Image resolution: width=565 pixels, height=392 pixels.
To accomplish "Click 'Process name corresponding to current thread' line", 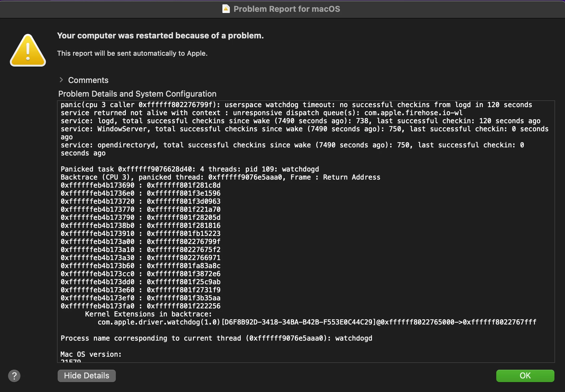I will [216, 338].
